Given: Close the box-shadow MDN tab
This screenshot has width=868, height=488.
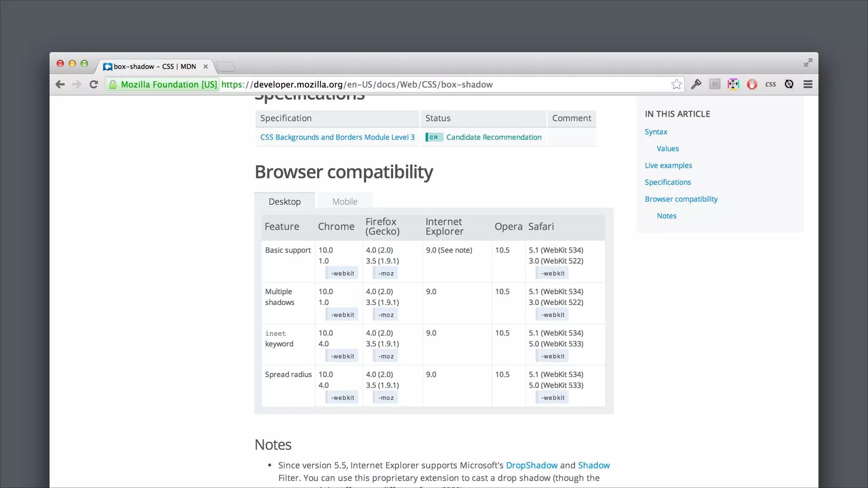Looking at the screenshot, I should pyautogui.click(x=206, y=67).
